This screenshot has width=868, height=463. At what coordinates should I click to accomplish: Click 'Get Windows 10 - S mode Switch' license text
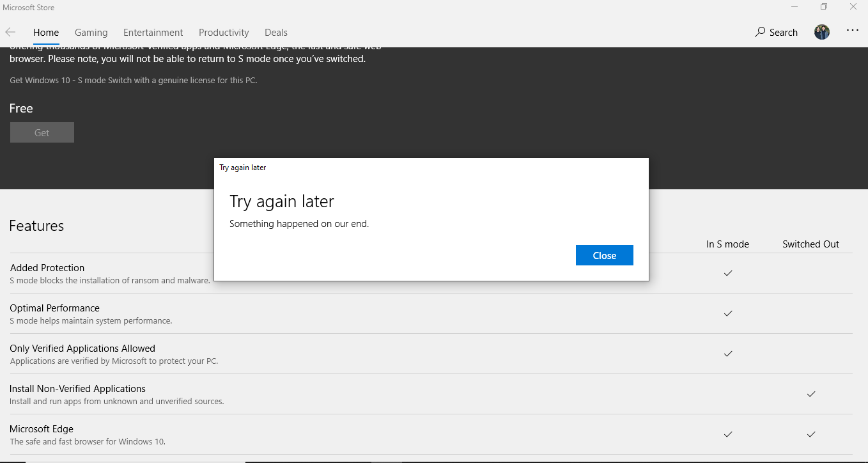(x=134, y=80)
